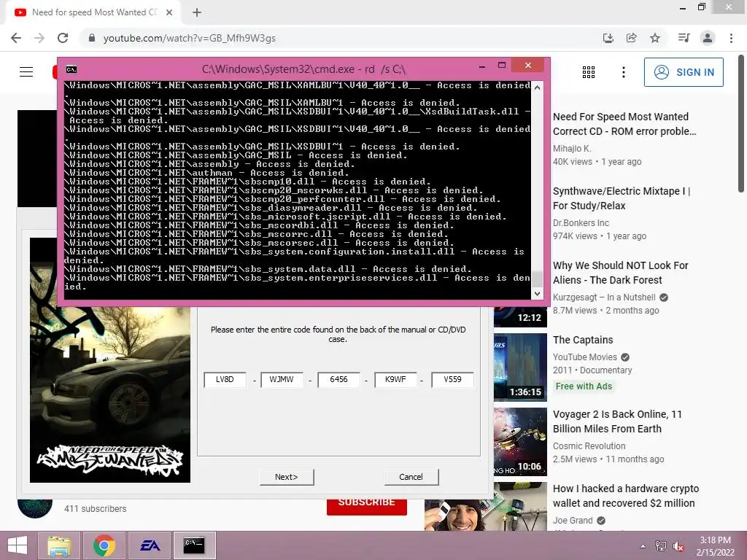Open Dr.Bonkers Inc channel name

point(581,223)
